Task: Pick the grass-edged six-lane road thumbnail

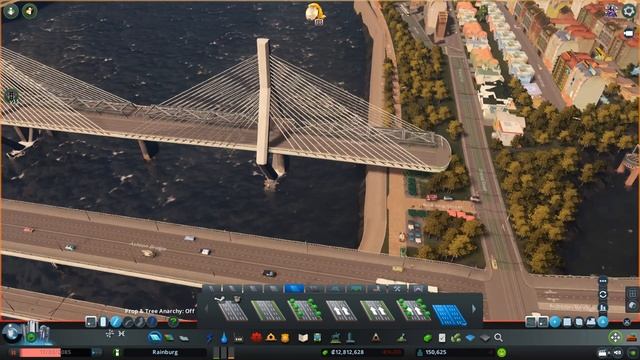Action: pyautogui.click(x=268, y=311)
